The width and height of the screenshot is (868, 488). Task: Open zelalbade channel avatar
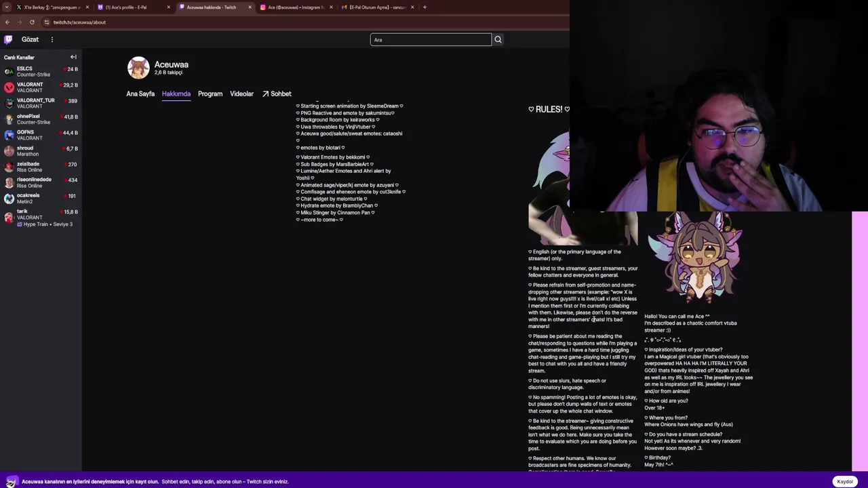tap(9, 167)
